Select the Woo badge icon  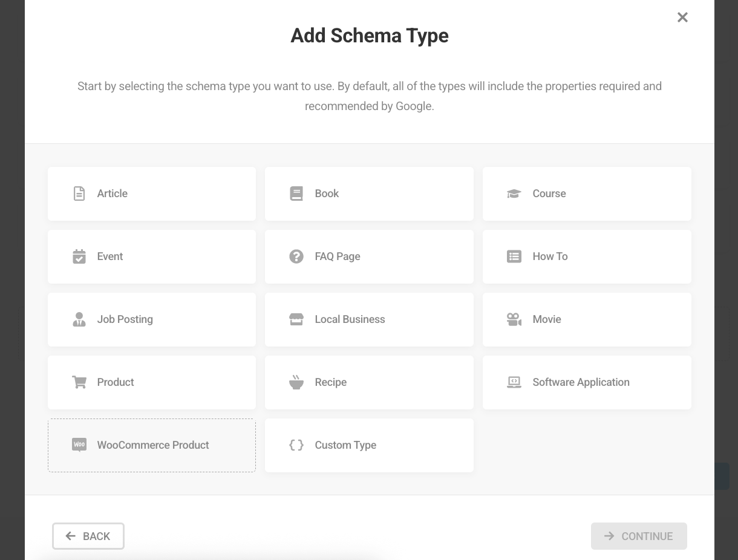pyautogui.click(x=79, y=445)
